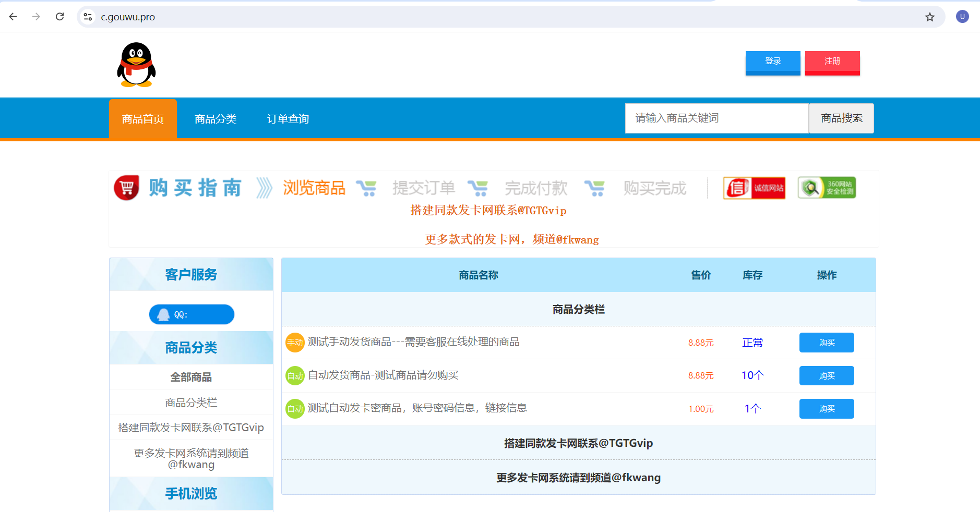Select 商品分类栏 in sidebar
This screenshot has width=980, height=512.
pos(191,403)
